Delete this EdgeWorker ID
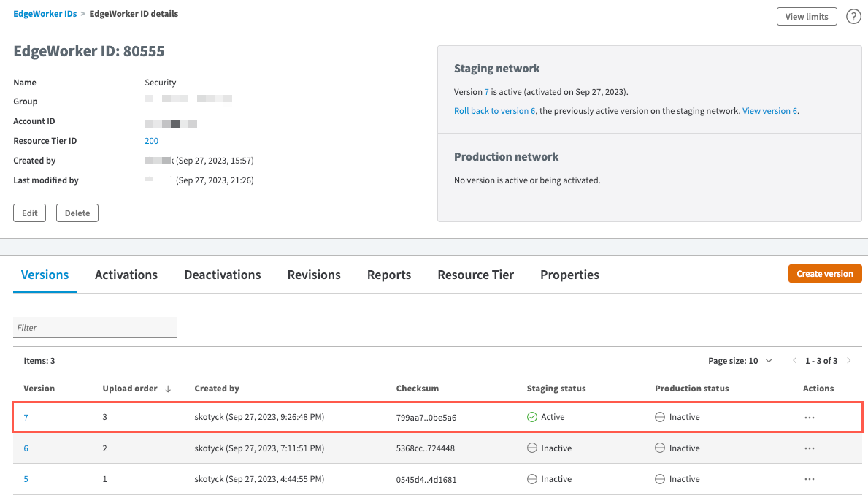The height and width of the screenshot is (501, 868). pos(77,213)
